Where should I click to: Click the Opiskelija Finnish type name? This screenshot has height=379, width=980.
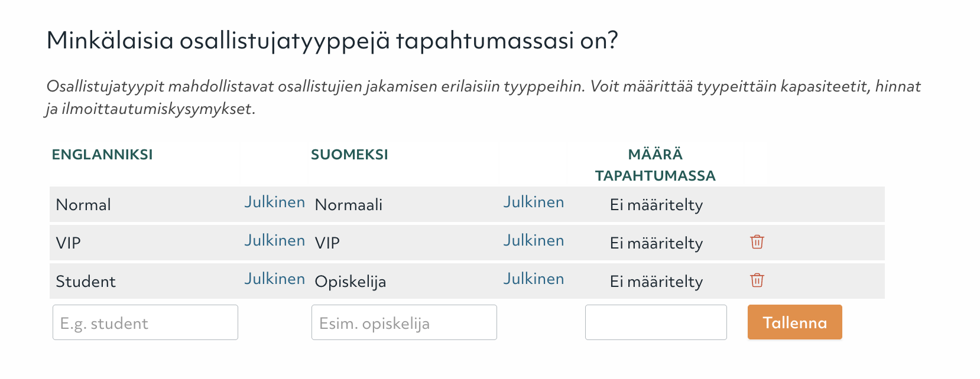pos(351,282)
